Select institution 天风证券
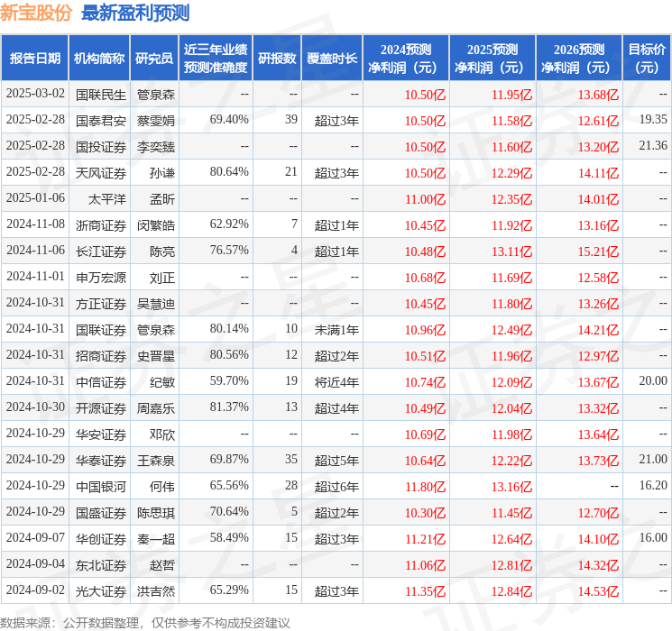This screenshot has height=631, width=672. (x=101, y=173)
